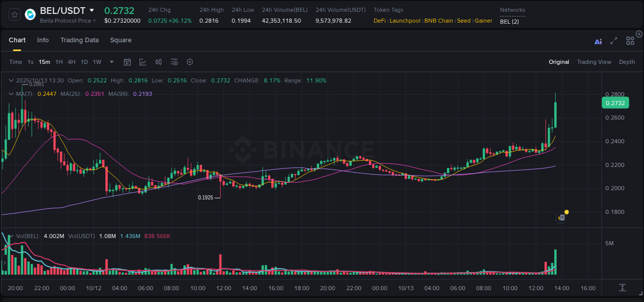Image resolution: width=644 pixels, height=302 pixels.
Task: Open the interval dropdown beside 1W
Action: 111,62
